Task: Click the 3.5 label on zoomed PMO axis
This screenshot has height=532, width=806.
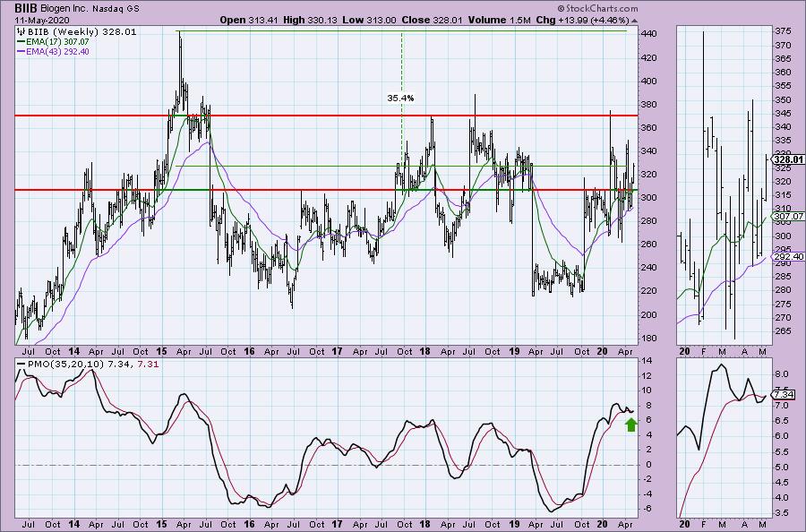Action: 781,513
